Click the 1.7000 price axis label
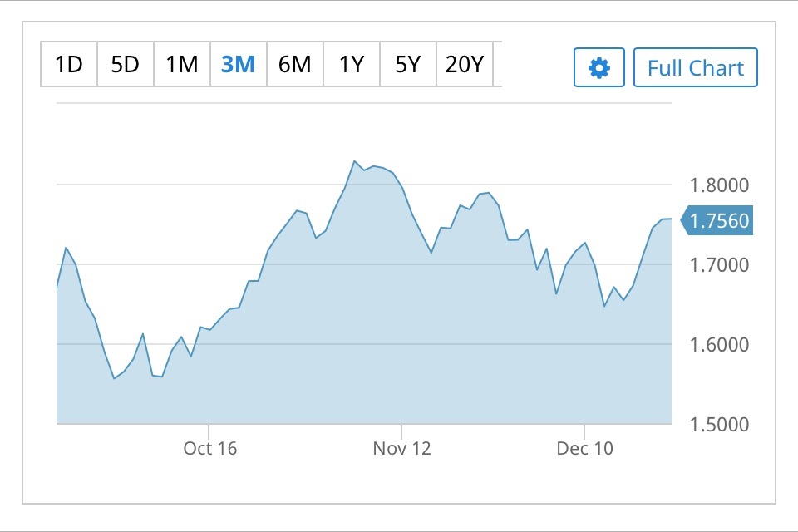Image resolution: width=798 pixels, height=532 pixels. click(x=720, y=265)
